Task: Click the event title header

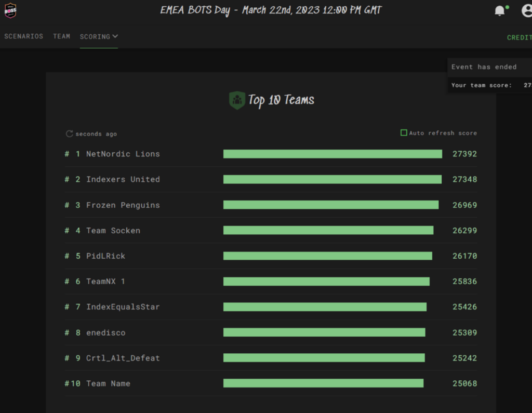Action: pyautogui.click(x=271, y=11)
